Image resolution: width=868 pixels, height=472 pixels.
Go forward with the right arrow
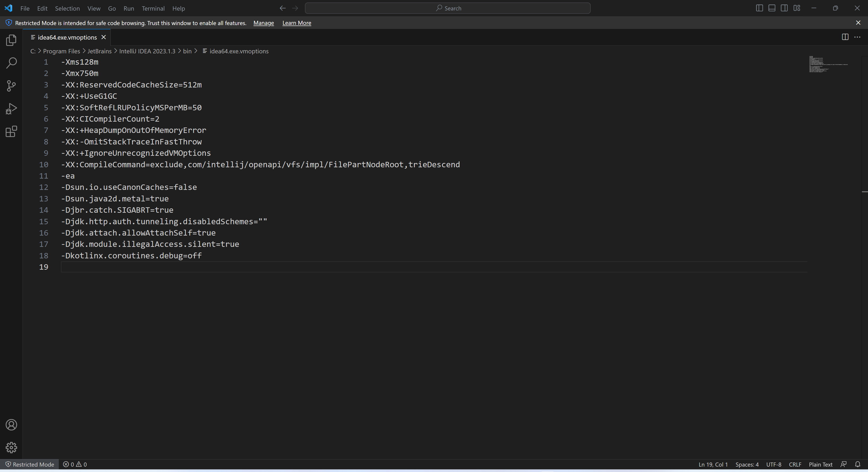295,8
